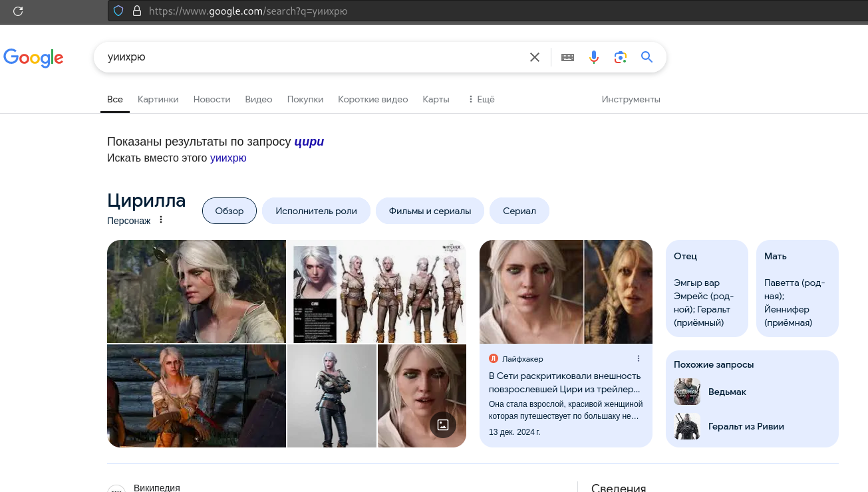Open the three-dot menu on the Лайфхакер card
Screen dimensions: 868x492
coord(639,359)
